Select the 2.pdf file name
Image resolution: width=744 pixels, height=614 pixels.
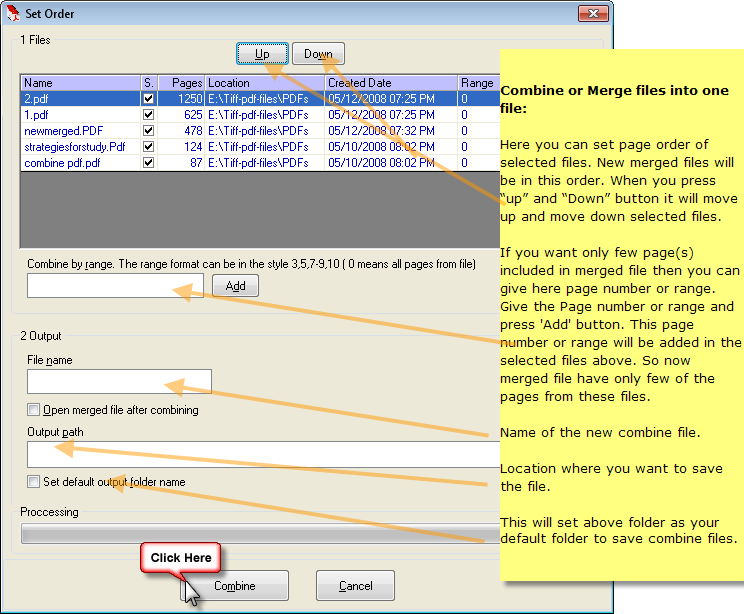tap(36, 99)
